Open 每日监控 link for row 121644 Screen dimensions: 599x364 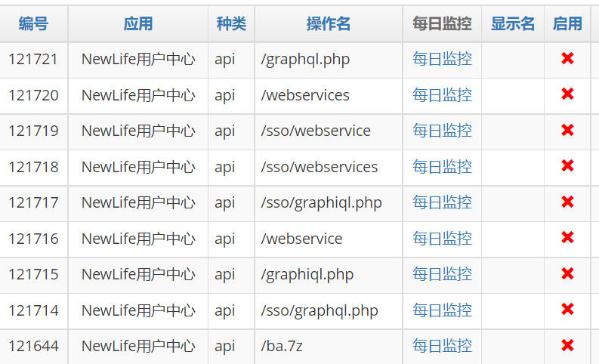click(442, 346)
